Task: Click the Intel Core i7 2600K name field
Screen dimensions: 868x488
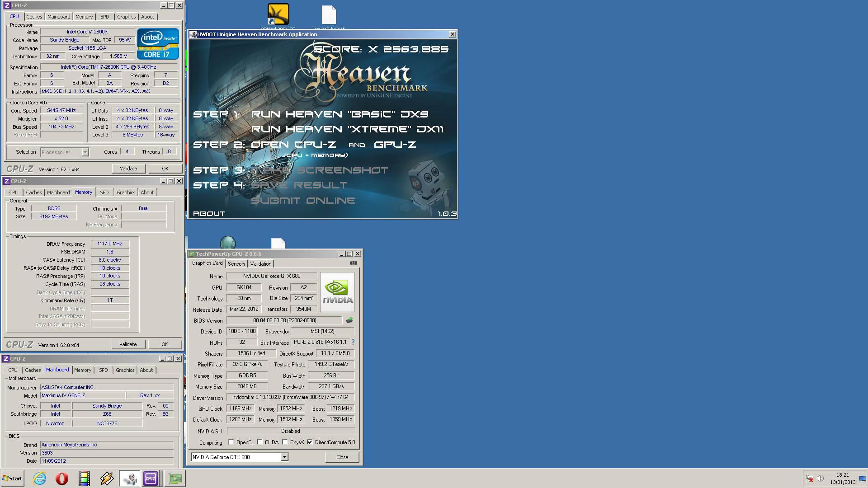Action: click(87, 32)
